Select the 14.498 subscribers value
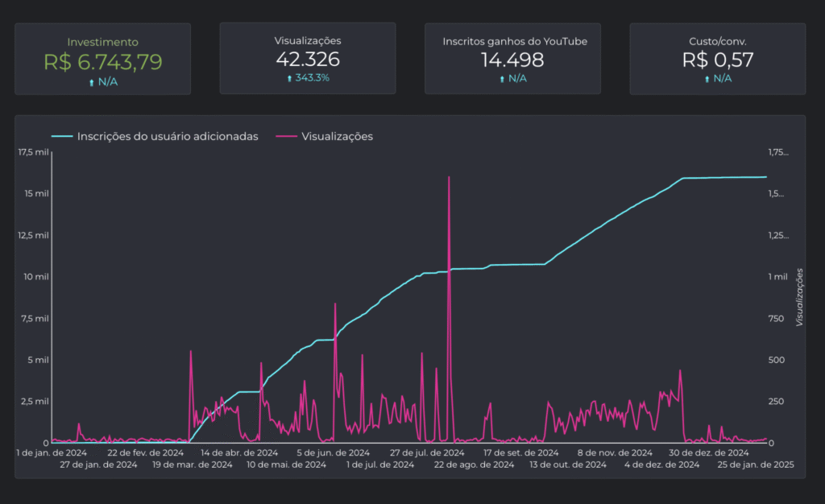The image size is (825, 504). pos(512,59)
